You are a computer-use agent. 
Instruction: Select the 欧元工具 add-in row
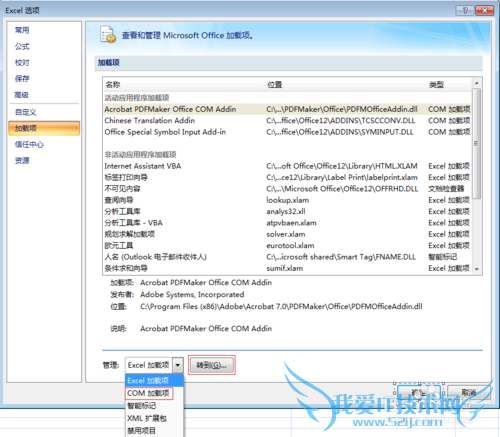(x=287, y=245)
